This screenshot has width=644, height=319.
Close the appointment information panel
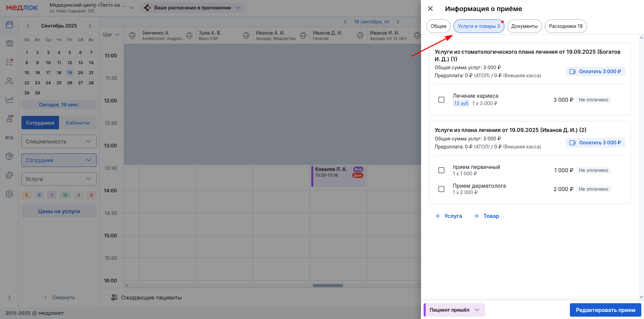pos(430,9)
